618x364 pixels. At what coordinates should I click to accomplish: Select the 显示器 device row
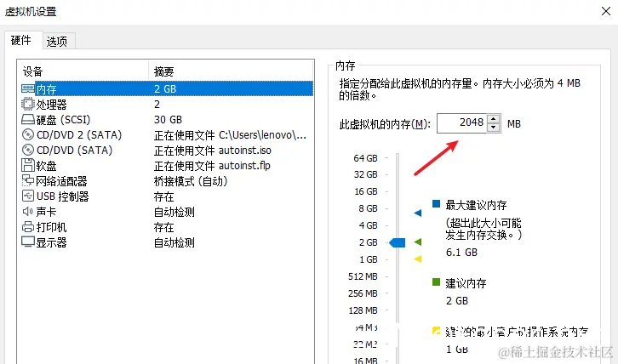point(167,242)
